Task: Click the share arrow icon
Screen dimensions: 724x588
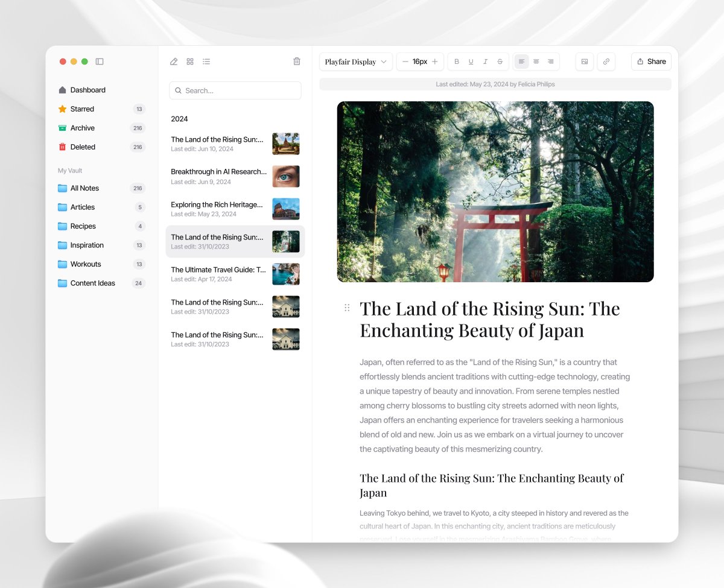Action: coord(641,62)
